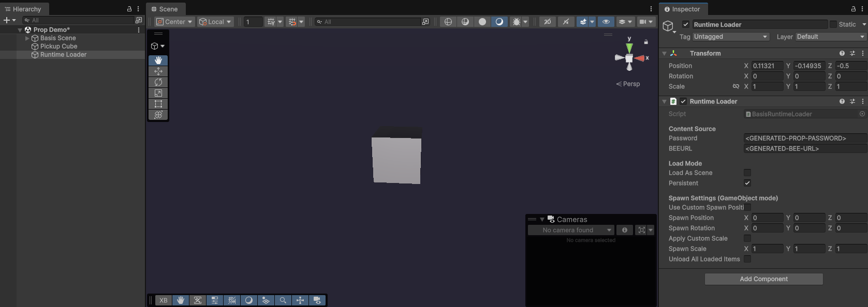This screenshot has width=868, height=307.
Task: Select the Rect tool in scene tools
Action: click(158, 104)
